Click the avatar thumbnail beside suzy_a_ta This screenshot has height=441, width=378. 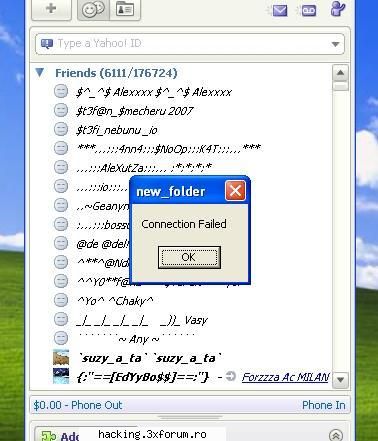point(61,357)
